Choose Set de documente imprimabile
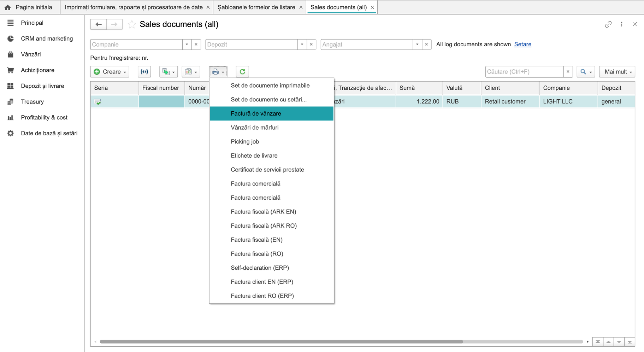The width and height of the screenshot is (644, 352). pyautogui.click(x=272, y=86)
